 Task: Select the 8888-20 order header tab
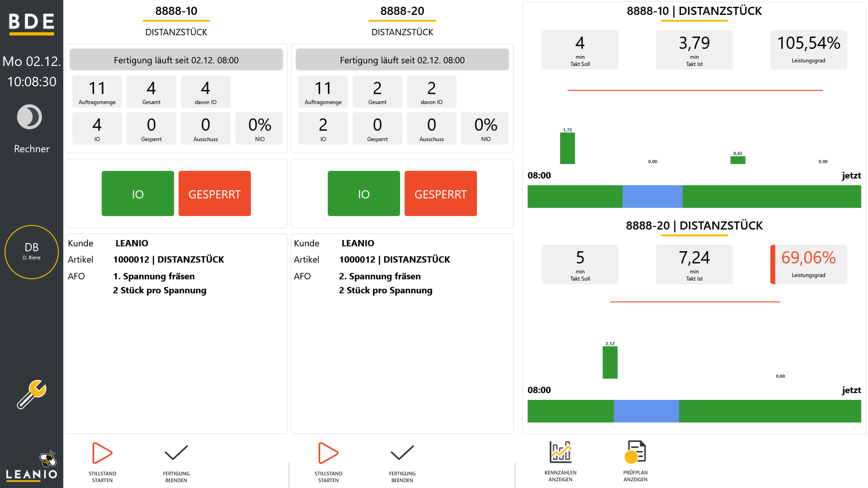point(402,11)
